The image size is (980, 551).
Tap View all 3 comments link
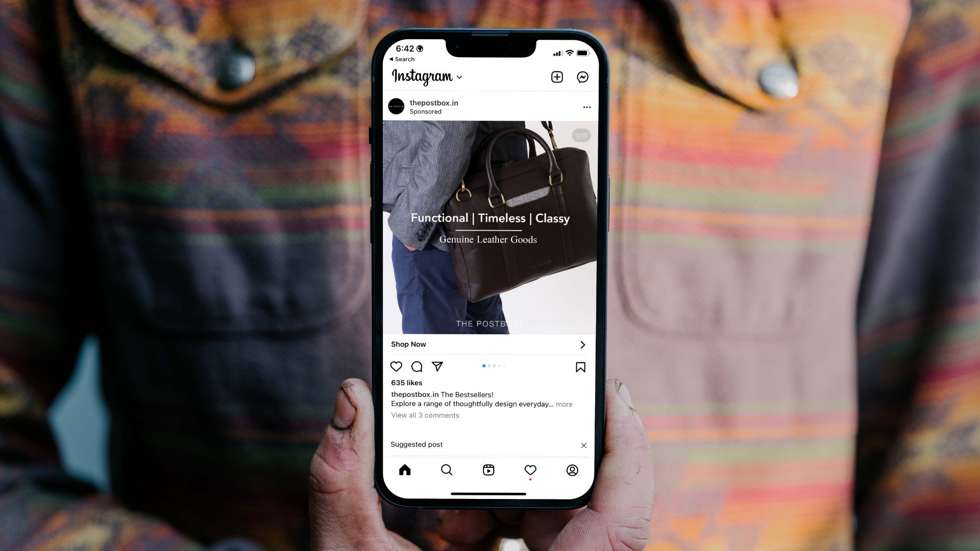(x=425, y=415)
